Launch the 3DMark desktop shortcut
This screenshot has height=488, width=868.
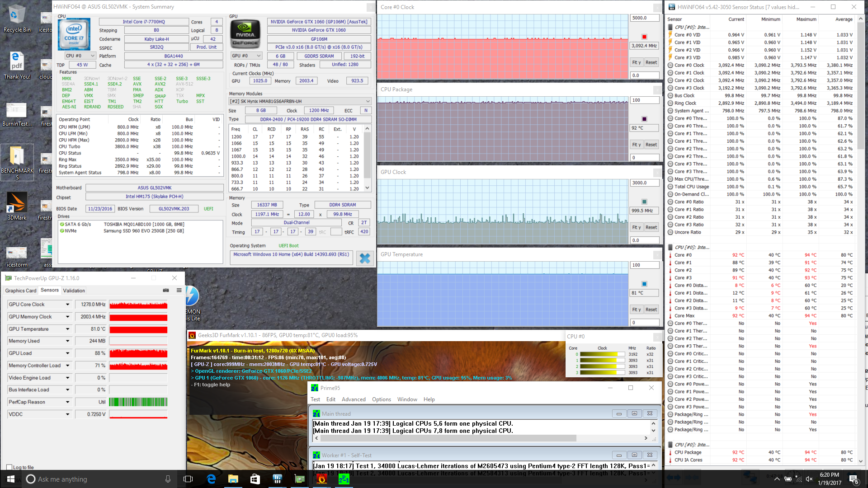17,206
